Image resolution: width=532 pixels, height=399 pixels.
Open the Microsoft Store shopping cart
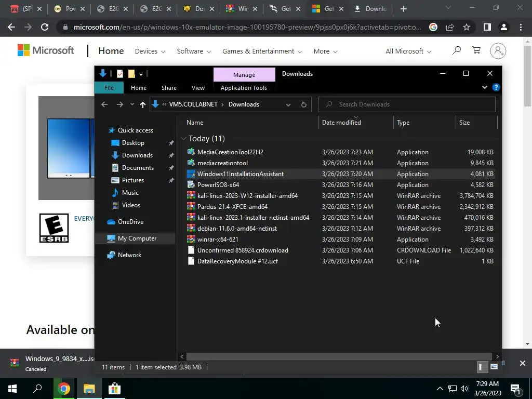point(476,50)
